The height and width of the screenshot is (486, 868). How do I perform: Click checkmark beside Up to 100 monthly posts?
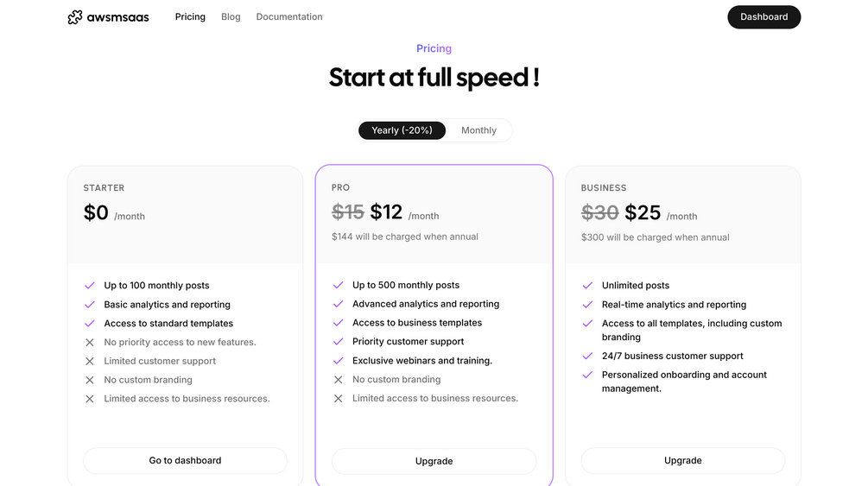[90, 286]
